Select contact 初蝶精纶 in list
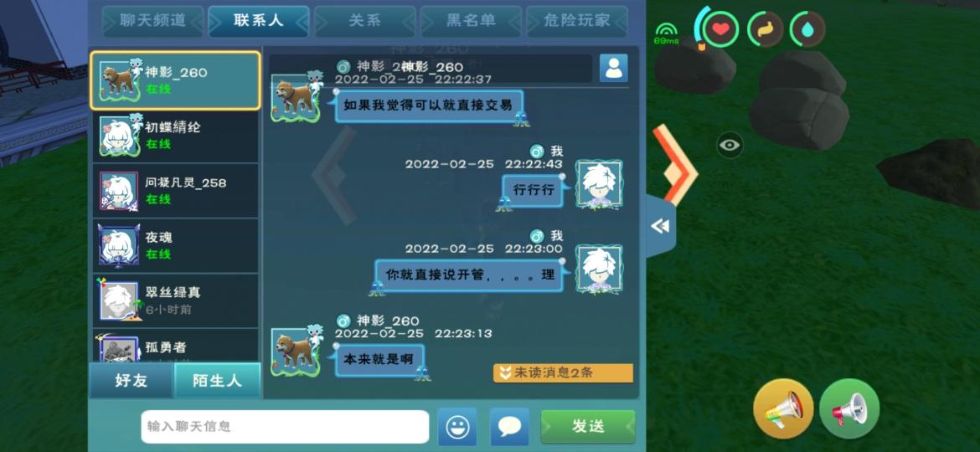Screen dimensions: 980x452 point(175,136)
